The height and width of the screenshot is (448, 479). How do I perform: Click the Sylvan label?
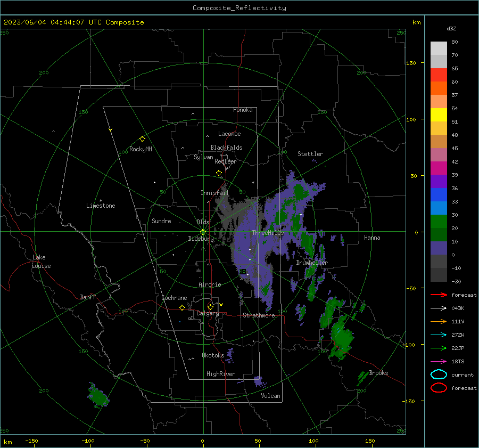(x=203, y=157)
